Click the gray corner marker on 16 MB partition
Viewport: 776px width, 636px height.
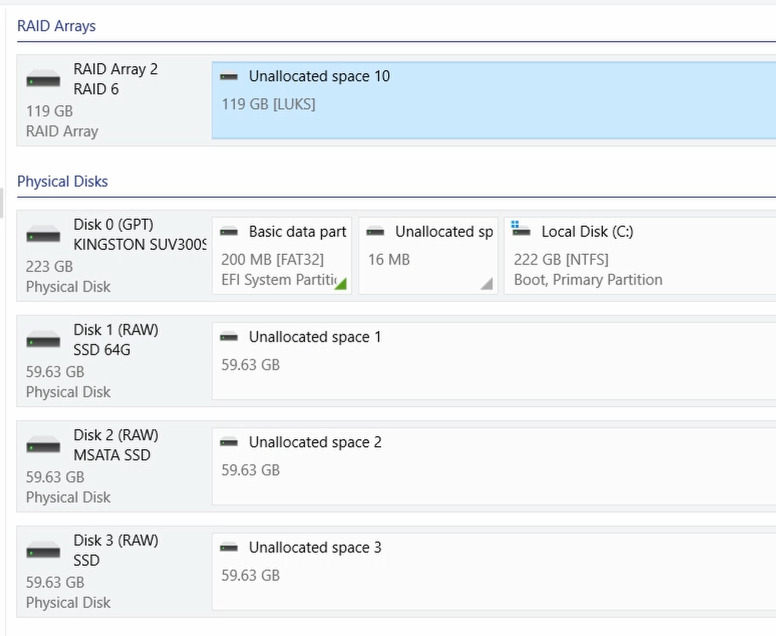(487, 284)
